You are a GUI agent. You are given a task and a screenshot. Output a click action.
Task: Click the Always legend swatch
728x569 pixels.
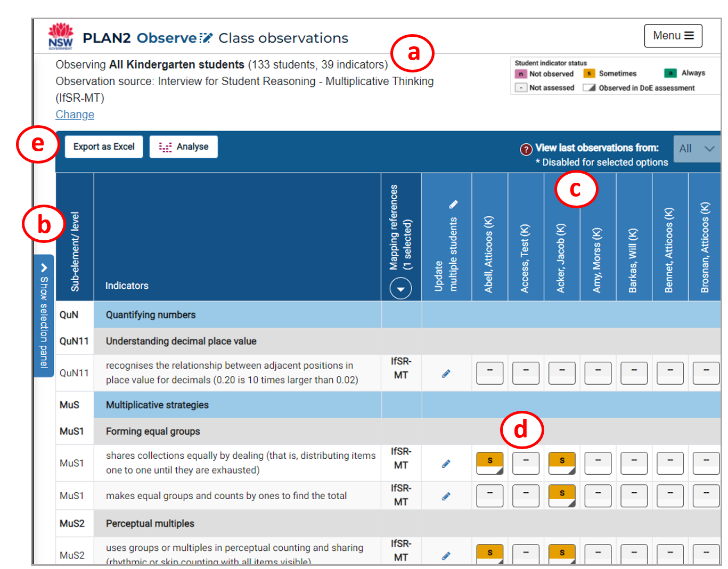click(x=670, y=73)
